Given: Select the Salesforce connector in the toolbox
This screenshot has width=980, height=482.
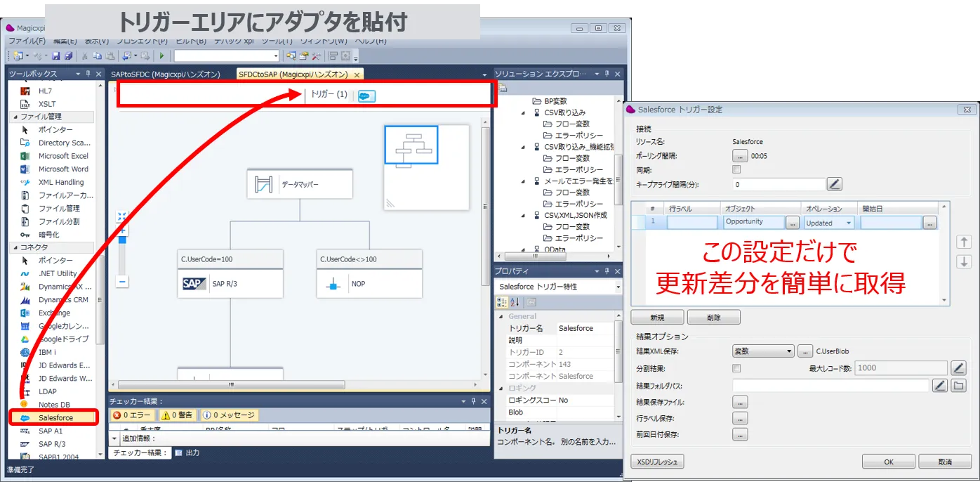Looking at the screenshot, I should tap(55, 418).
